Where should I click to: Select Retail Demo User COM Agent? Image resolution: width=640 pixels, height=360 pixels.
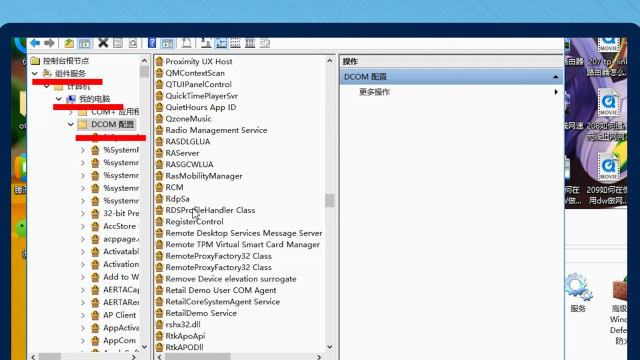221,290
